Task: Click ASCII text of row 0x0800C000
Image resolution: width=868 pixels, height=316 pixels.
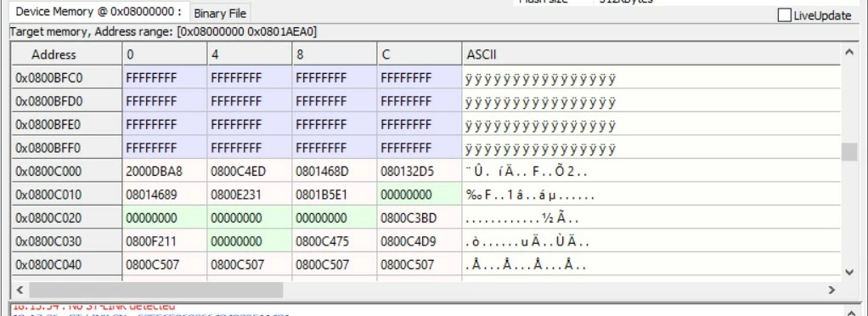Action: click(x=526, y=172)
